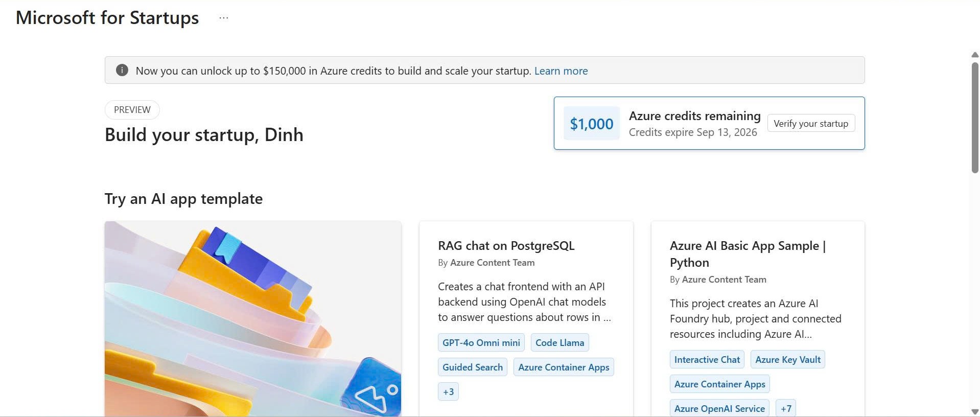This screenshot has height=417, width=980.
Task: Click the Verify your startup button
Action: [x=811, y=123]
